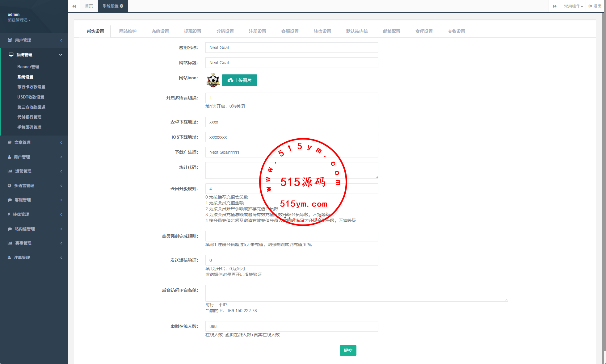Image resolution: width=606 pixels, height=364 pixels.
Task: Open USDT收款设置 in sidebar
Action: pos(31,97)
